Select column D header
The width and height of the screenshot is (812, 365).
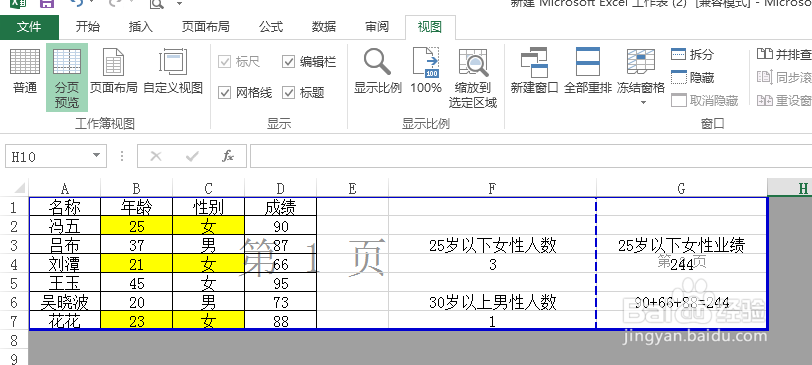pos(281,189)
